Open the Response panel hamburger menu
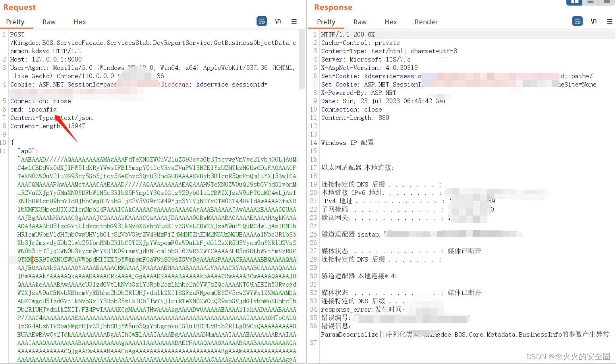This screenshot has height=364, width=616. pos(610,21)
